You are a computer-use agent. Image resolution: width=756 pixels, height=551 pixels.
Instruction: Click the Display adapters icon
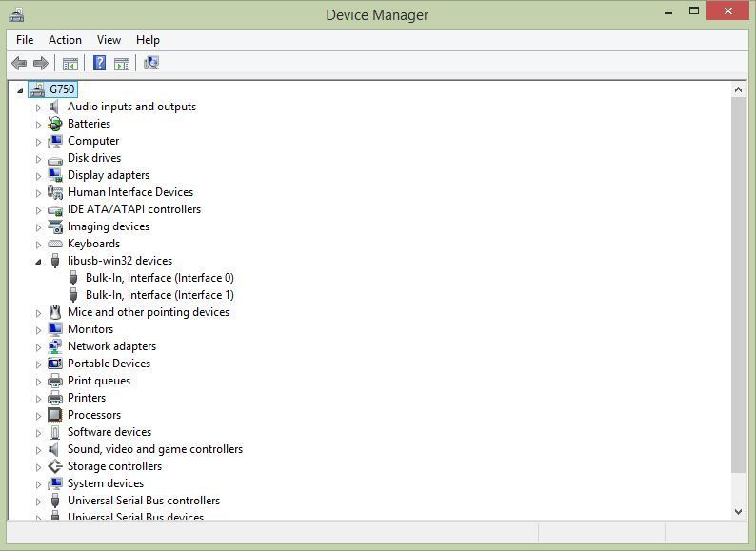tap(55, 175)
